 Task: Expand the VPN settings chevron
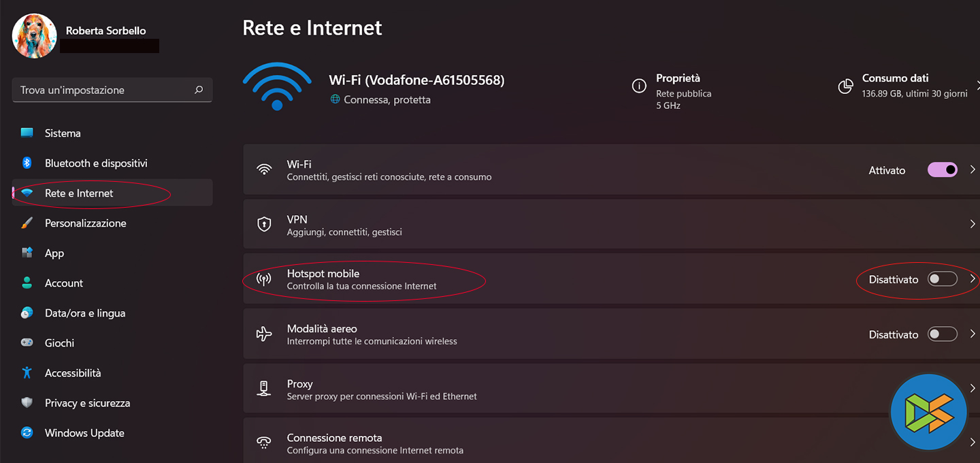(x=973, y=224)
